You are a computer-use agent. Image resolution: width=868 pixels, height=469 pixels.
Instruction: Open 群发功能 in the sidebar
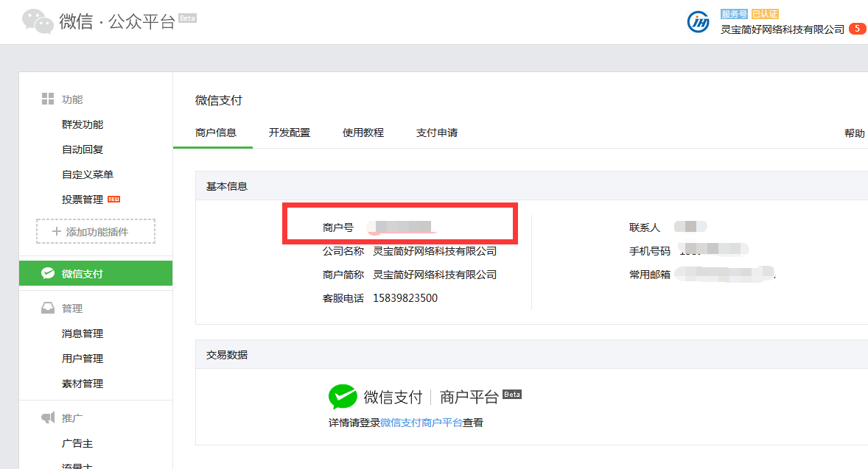point(83,124)
